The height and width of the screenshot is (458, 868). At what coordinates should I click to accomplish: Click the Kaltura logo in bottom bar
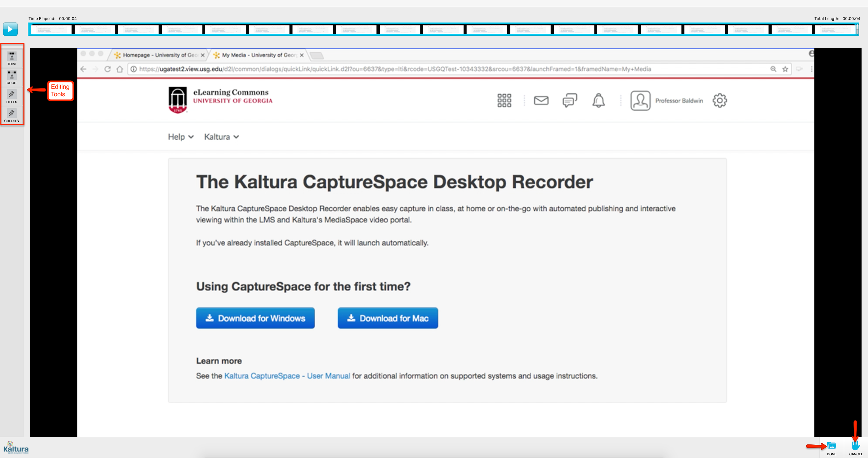16,447
